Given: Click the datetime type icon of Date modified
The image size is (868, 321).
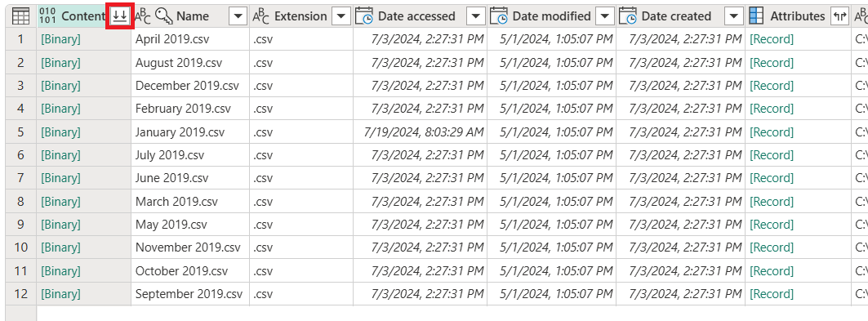Looking at the screenshot, I should click(499, 16).
